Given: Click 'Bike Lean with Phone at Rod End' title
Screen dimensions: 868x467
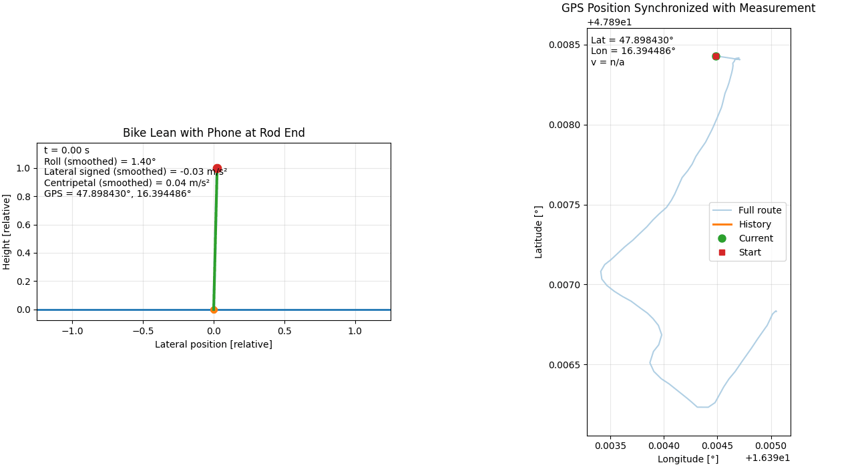Looking at the screenshot, I should [214, 133].
